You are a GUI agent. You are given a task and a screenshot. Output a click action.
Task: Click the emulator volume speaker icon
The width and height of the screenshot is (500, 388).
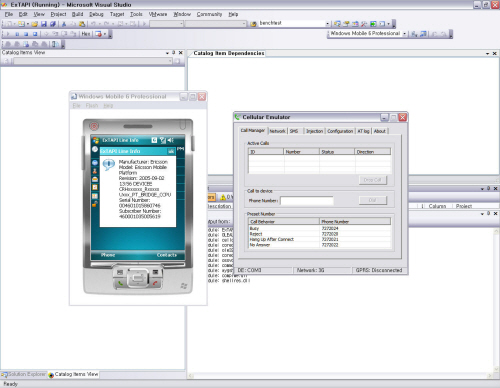pos(171,140)
